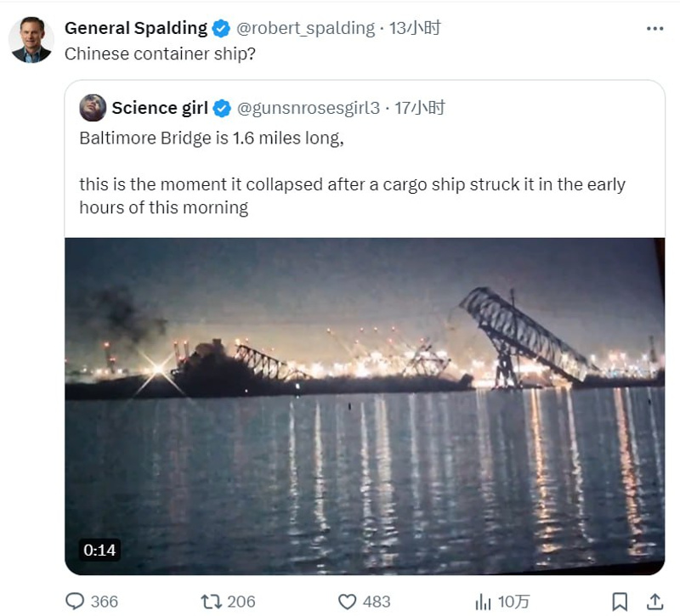Click the Science girl profile avatar
Image resolution: width=680 pixels, height=616 pixels.
pyautogui.click(x=93, y=108)
